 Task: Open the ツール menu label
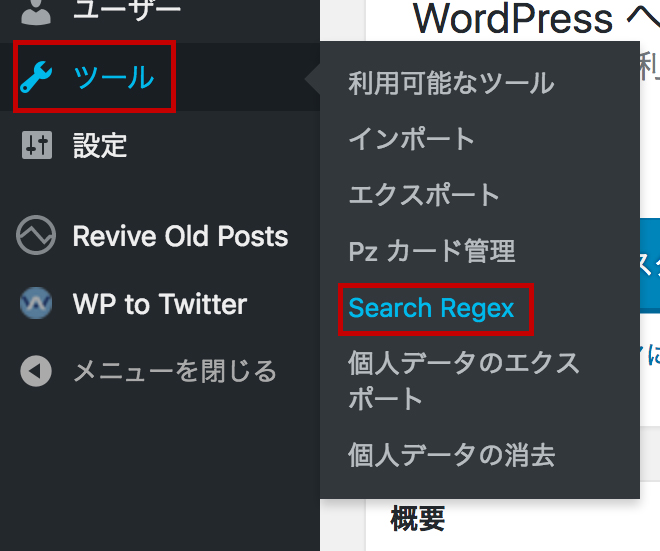click(x=114, y=77)
